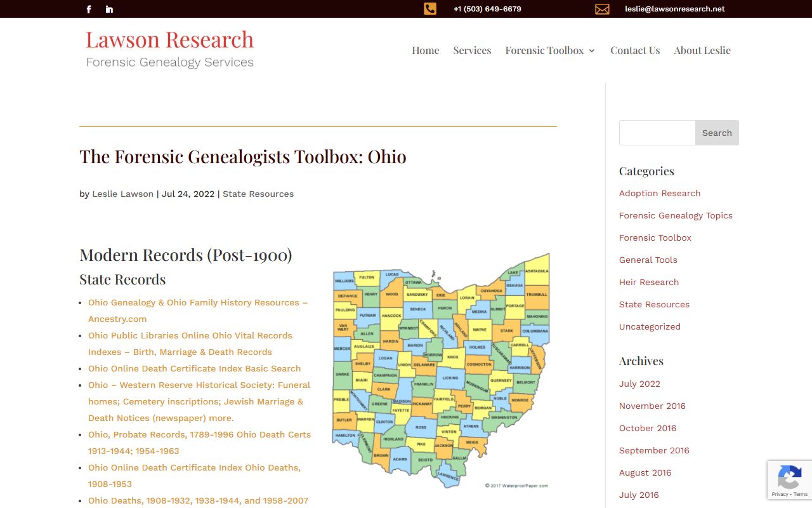Image resolution: width=812 pixels, height=508 pixels.
Task: Click the Categories sidebar heading
Action: 646,171
